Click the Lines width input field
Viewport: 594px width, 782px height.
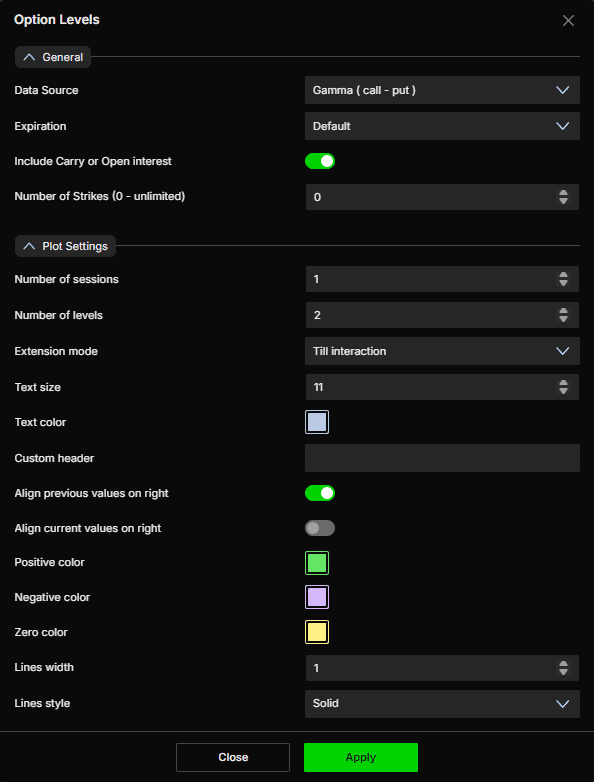pos(442,668)
